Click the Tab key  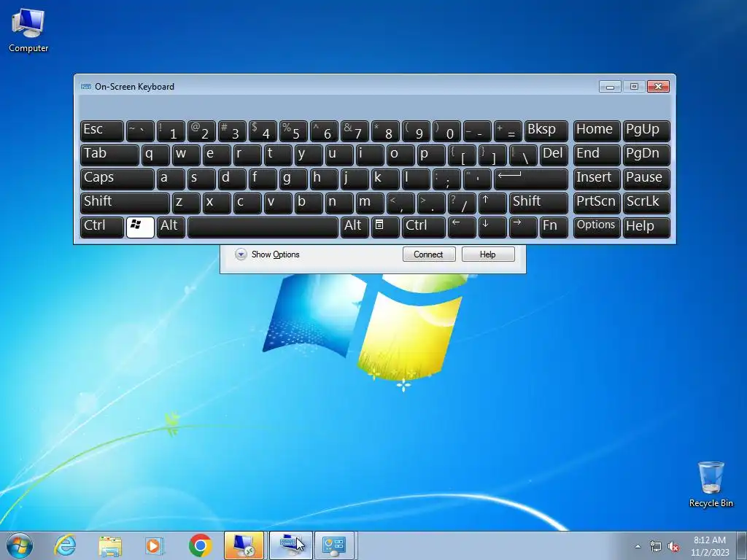tap(109, 155)
